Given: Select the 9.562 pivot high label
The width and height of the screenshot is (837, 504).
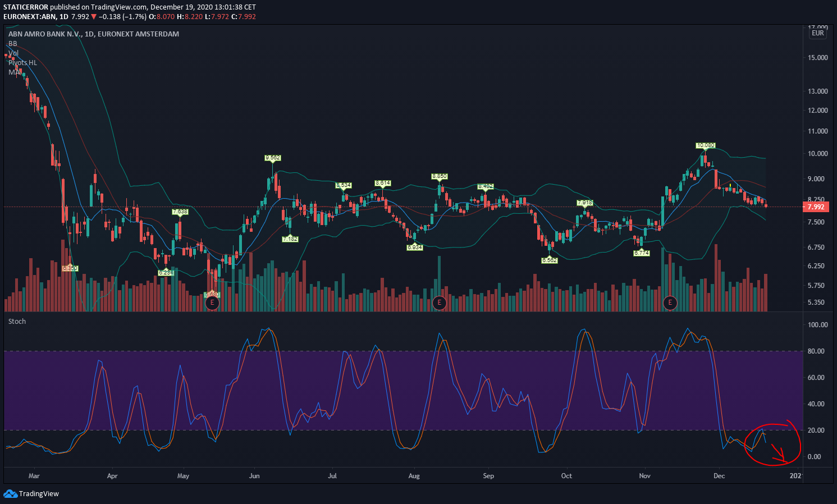Looking at the screenshot, I should tap(273, 158).
